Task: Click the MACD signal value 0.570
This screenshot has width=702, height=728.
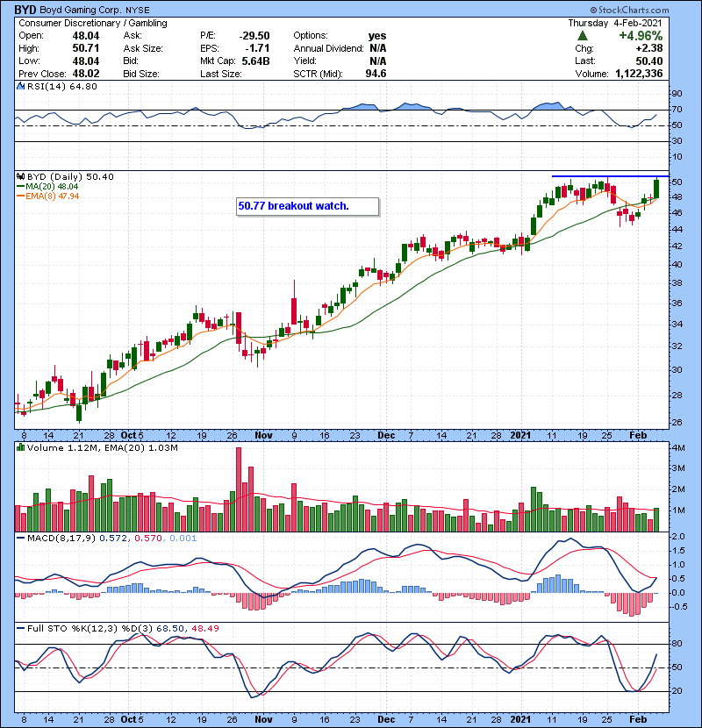Action: (x=148, y=539)
